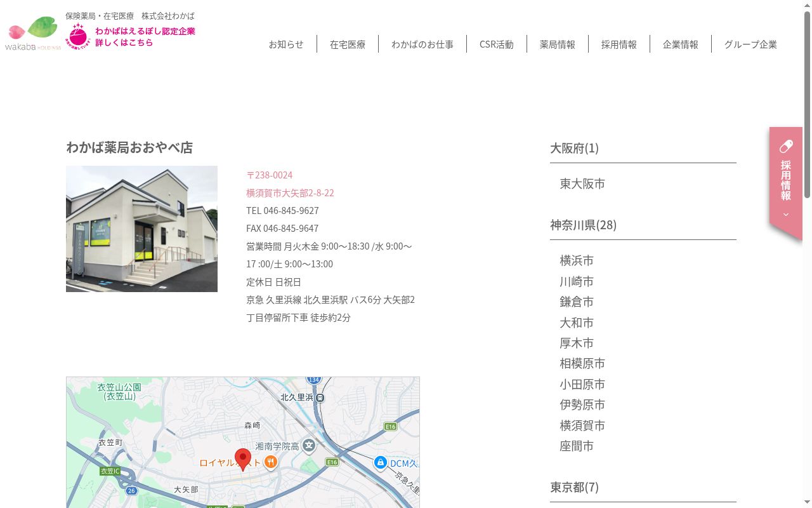The width and height of the screenshot is (812, 508).
Task: Click the TEL 046-845-9627 text
Action: (x=282, y=211)
